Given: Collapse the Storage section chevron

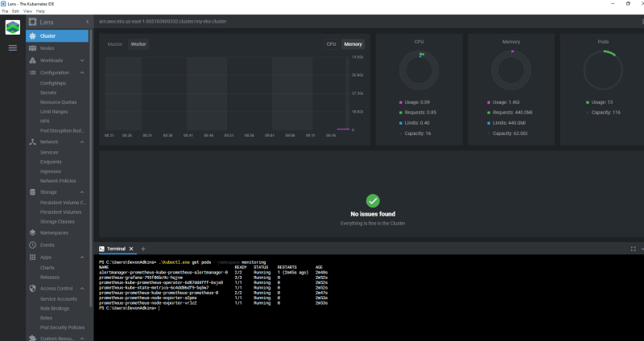Looking at the screenshot, I should [82, 192].
